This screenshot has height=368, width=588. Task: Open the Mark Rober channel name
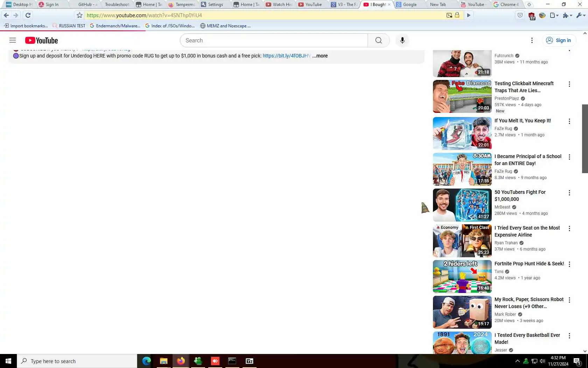(505, 314)
